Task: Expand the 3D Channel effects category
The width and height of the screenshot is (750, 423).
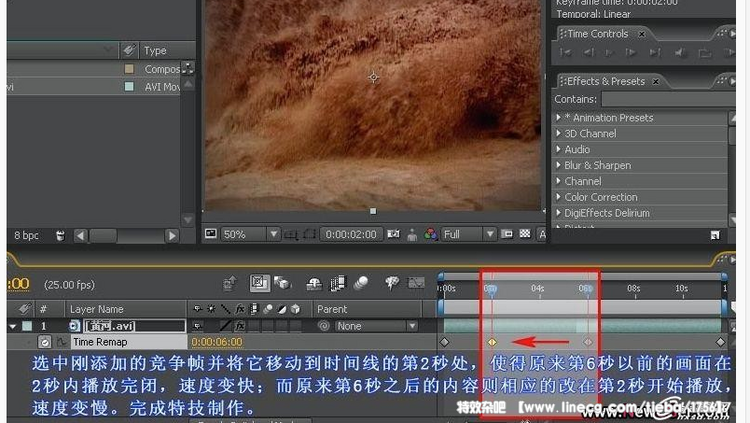Action: click(558, 133)
